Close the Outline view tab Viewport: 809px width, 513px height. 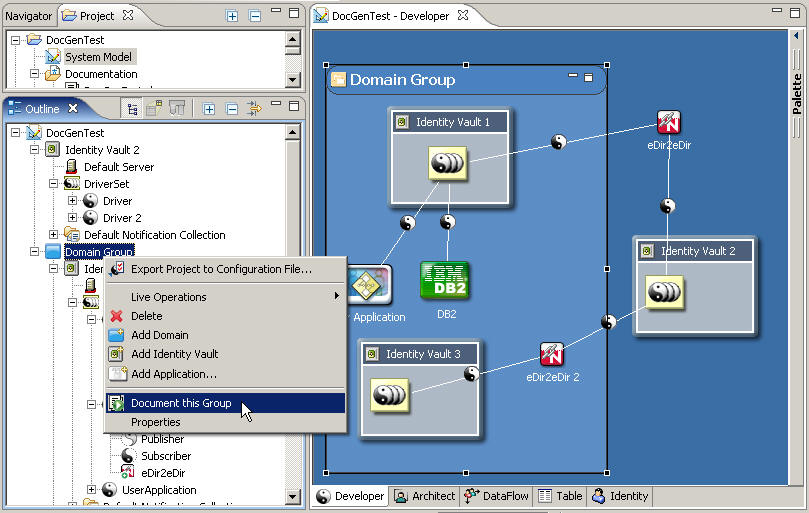[x=73, y=108]
